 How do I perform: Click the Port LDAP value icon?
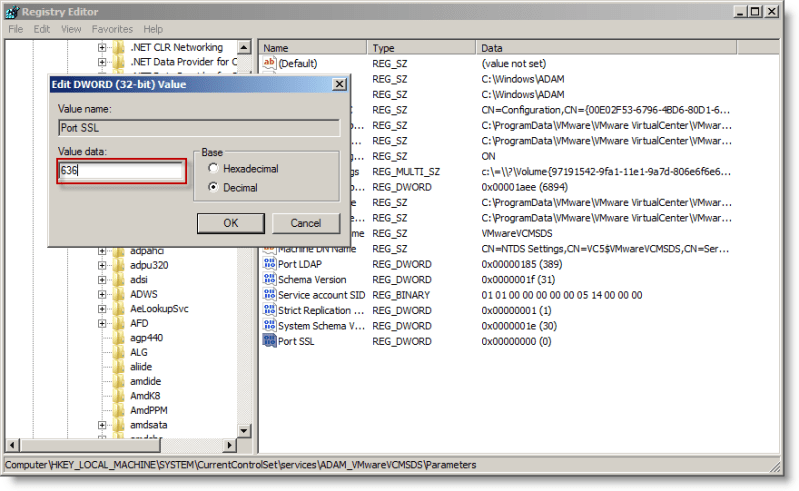(269, 264)
